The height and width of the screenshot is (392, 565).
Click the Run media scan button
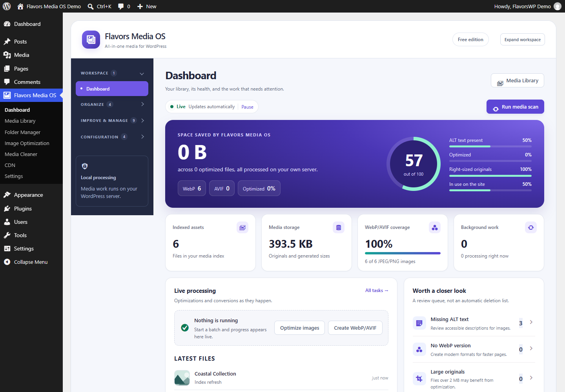515,107
